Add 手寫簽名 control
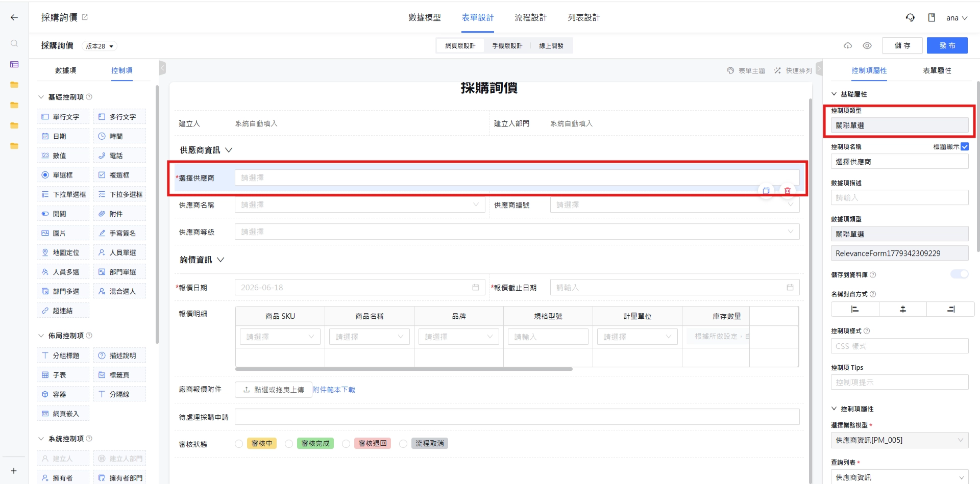 tap(119, 233)
